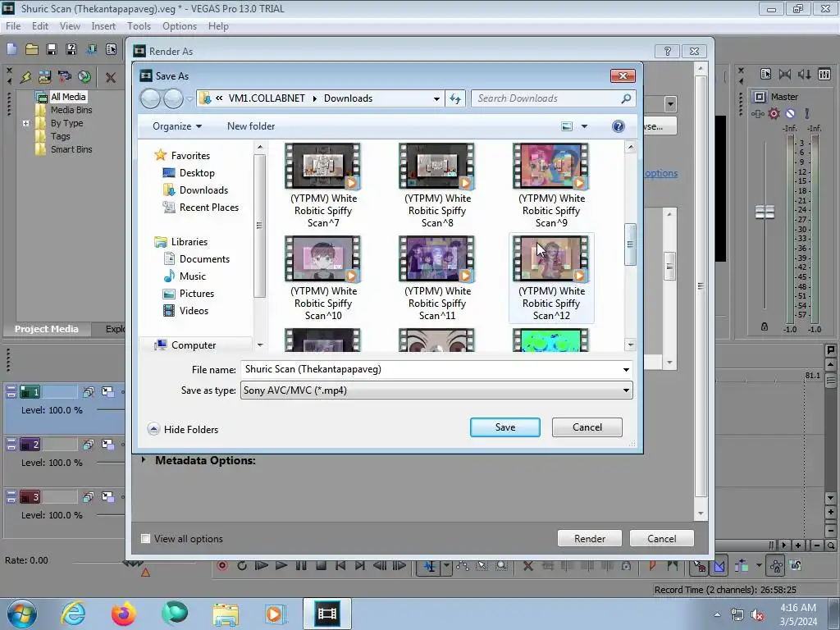Click the Downmix Output icon in Master Bus

[785, 74]
